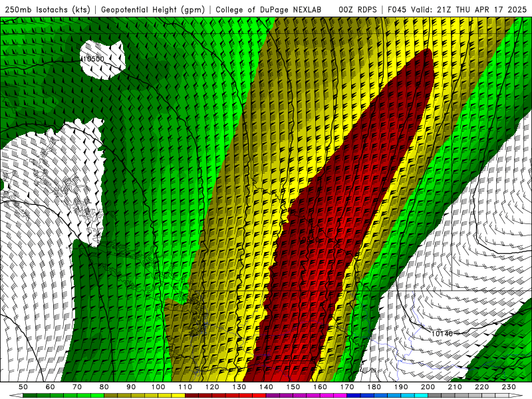532x399 pixels.
Task: Click the 60 tick label on the color scale
Action: [50, 387]
